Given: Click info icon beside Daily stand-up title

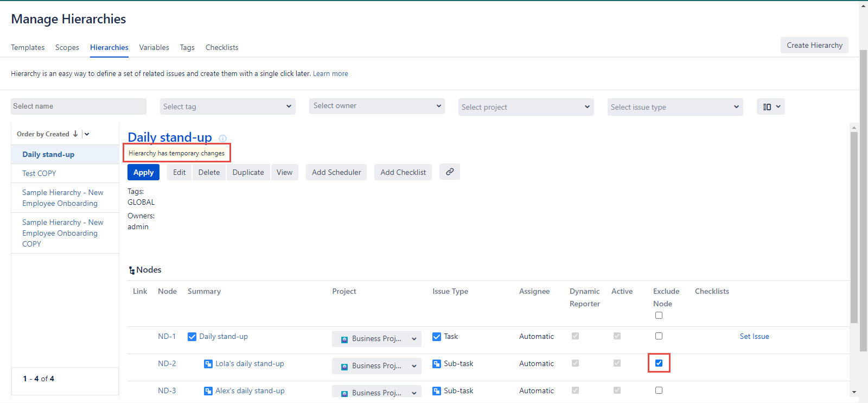Looking at the screenshot, I should point(222,138).
